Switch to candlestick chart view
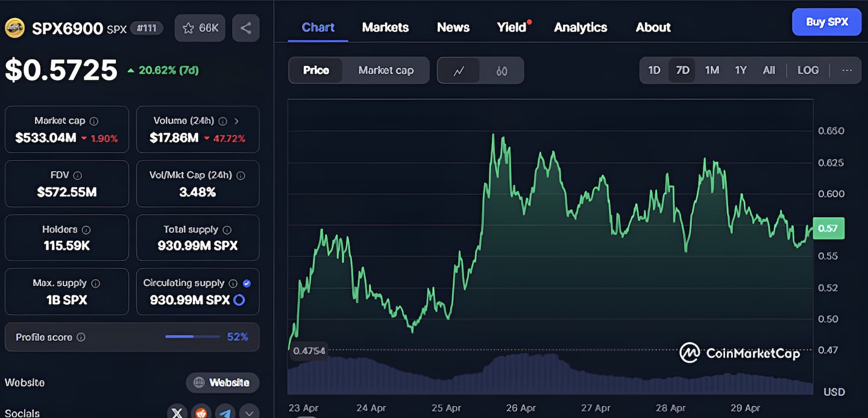Screen dimensions: 868x418 click(502, 71)
